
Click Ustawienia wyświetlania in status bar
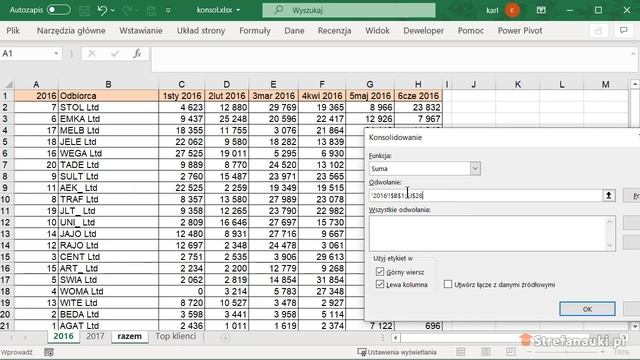[397, 352]
